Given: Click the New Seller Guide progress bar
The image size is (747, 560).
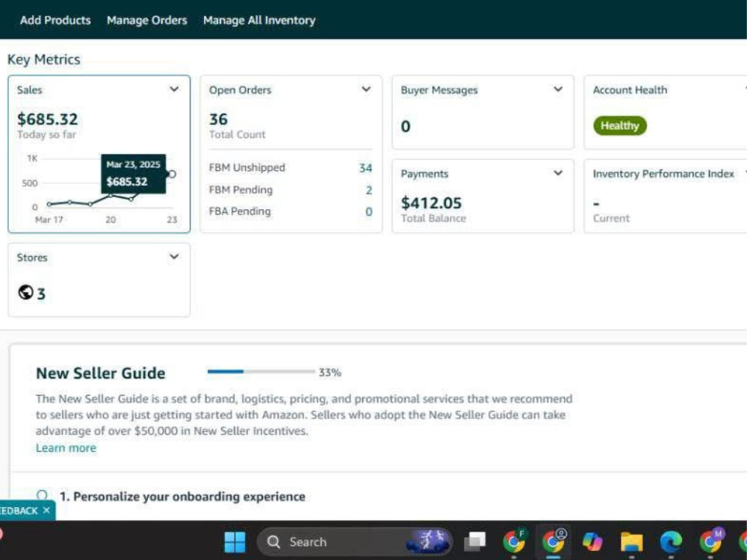Looking at the screenshot, I should coord(261,371).
